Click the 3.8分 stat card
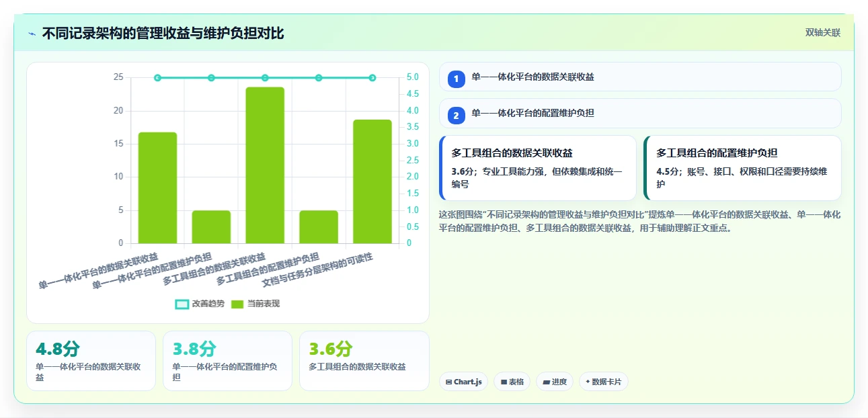Screen dimensions: 868x418 click(x=227, y=361)
